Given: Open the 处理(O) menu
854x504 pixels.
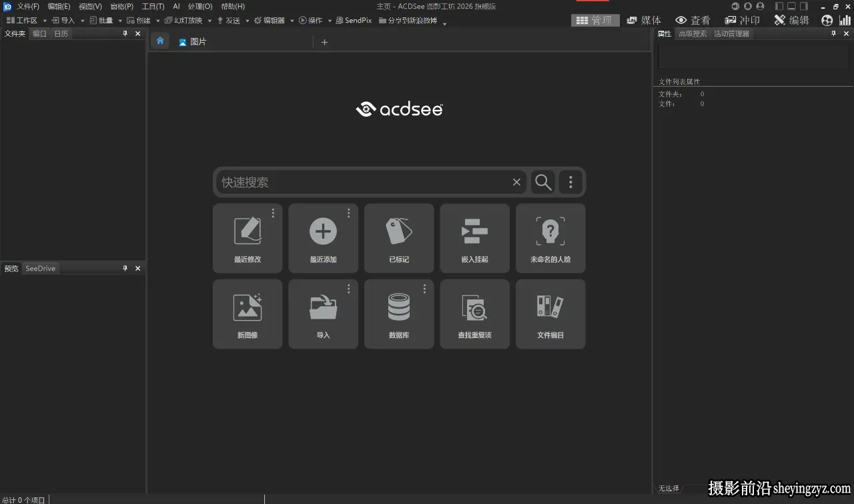Looking at the screenshot, I should (x=200, y=6).
